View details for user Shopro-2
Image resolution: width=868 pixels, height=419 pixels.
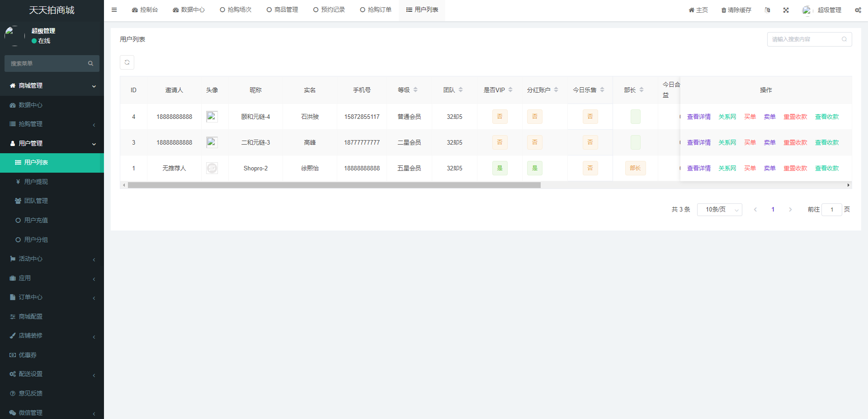pos(698,168)
